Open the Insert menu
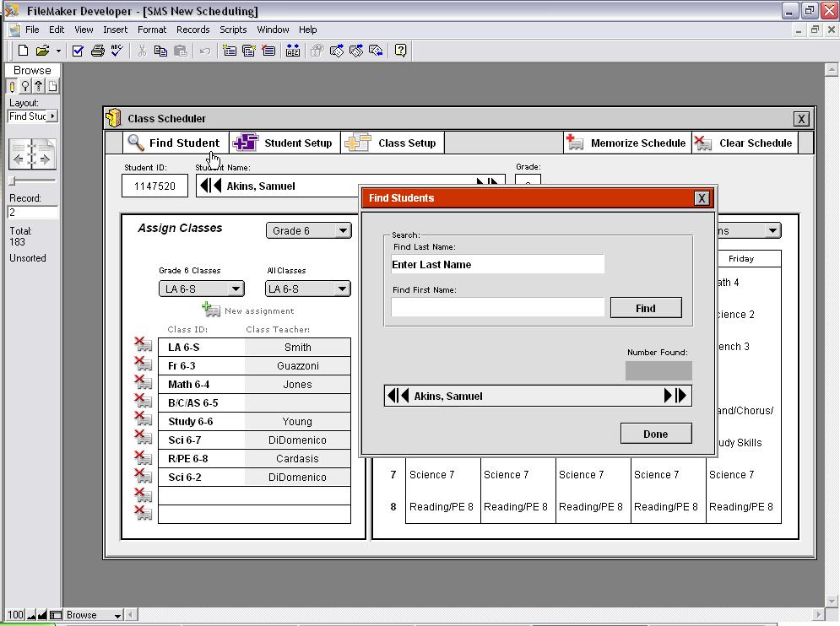The image size is (840, 626). 115,30
